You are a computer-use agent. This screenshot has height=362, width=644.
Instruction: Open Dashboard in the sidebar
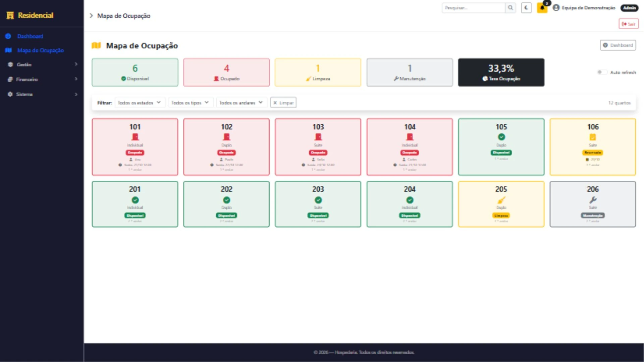(30, 36)
